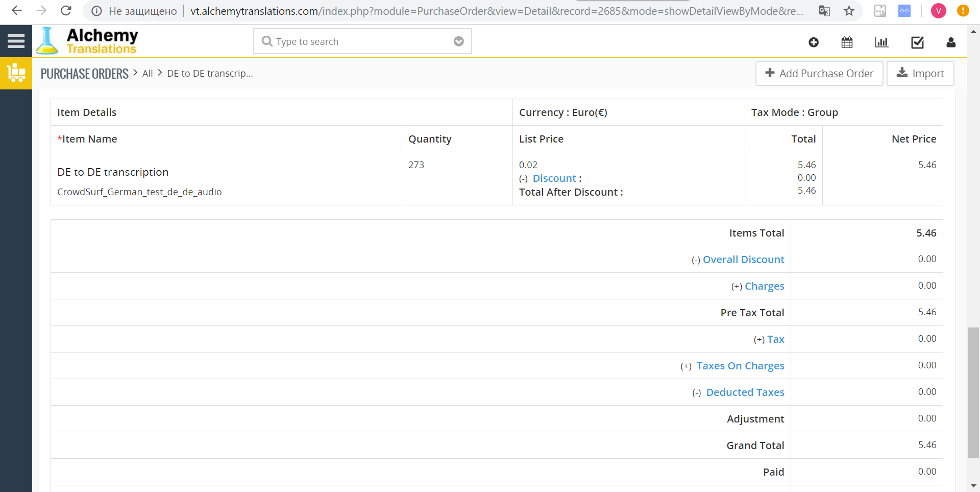Image resolution: width=980 pixels, height=492 pixels.
Task: Click the Add Purchase Order button
Action: click(x=819, y=74)
